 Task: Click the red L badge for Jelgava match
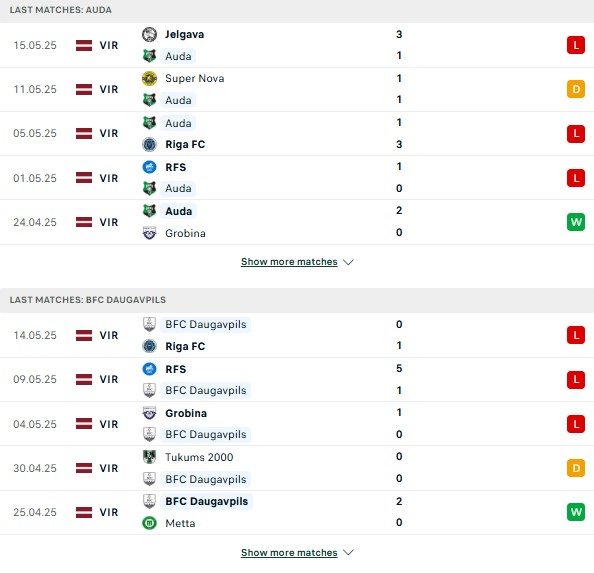click(x=575, y=45)
